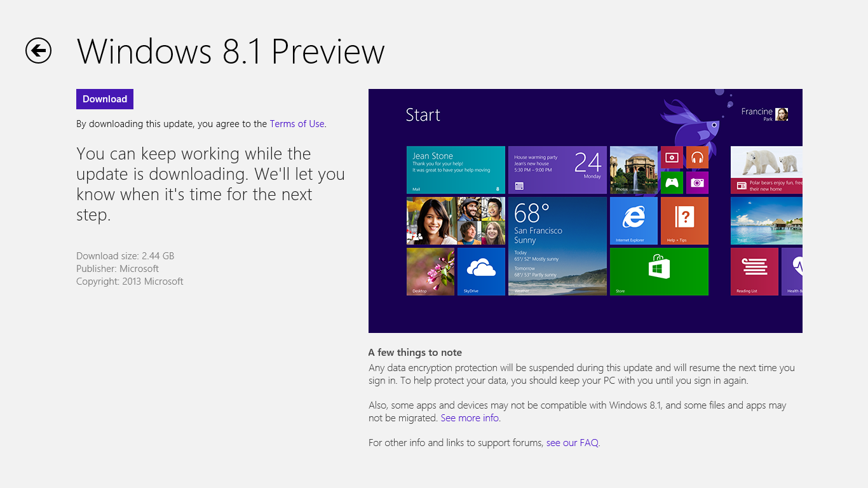Click the Music headphones tile in the preview
868x488 pixels.
697,157
